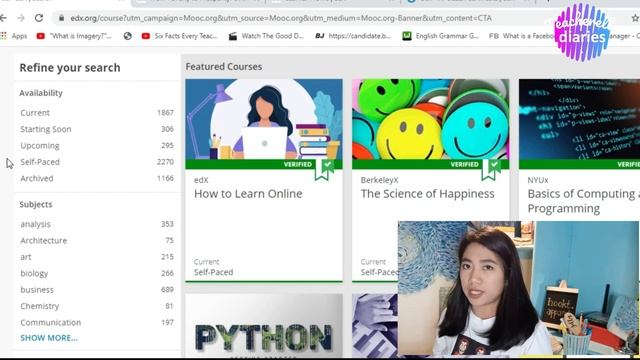Open The Science of Happiness smiley thumbnail
This screenshot has width=640, height=360.
(431, 119)
